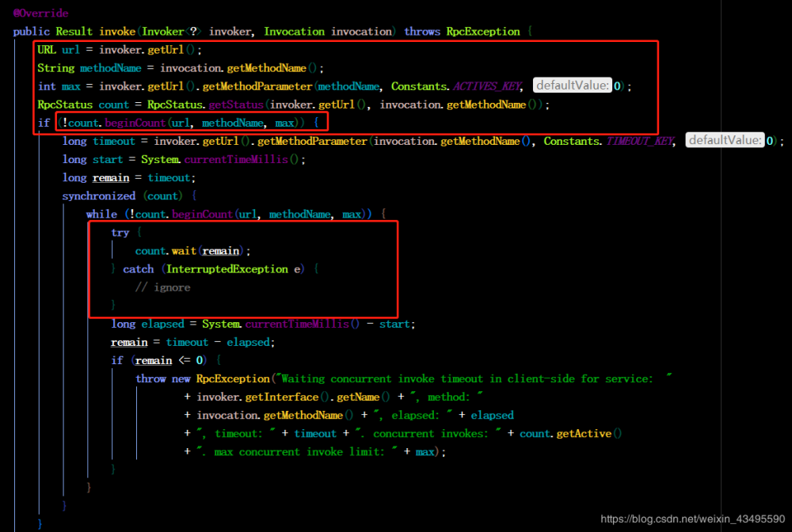Click the // ignore comment
This screenshot has width=792, height=532.
click(162, 287)
